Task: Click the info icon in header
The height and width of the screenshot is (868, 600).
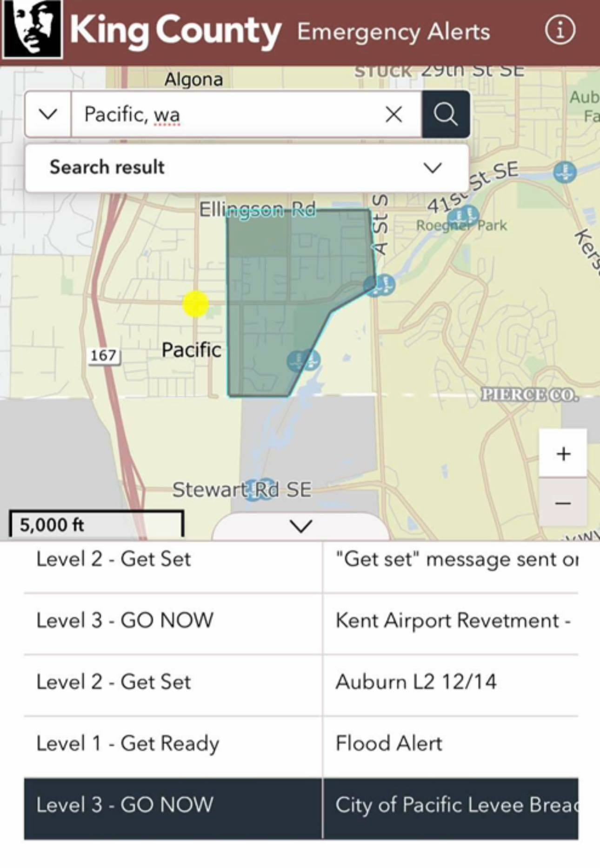Action: 560,31
